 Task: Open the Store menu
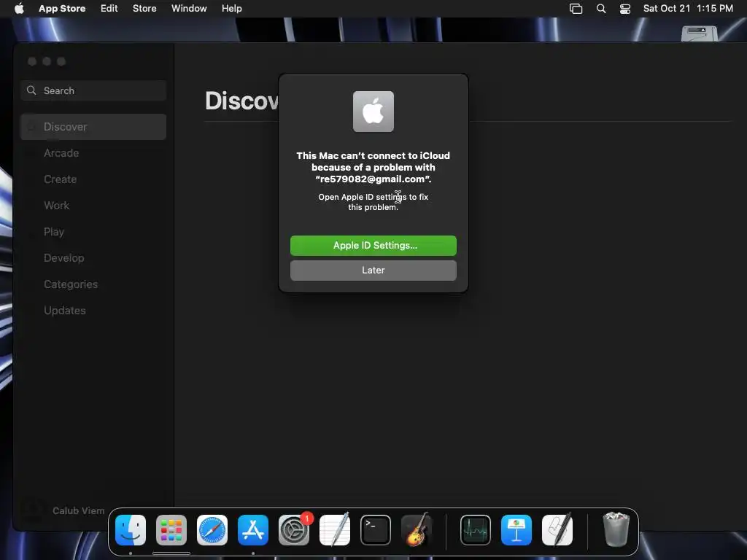click(144, 8)
